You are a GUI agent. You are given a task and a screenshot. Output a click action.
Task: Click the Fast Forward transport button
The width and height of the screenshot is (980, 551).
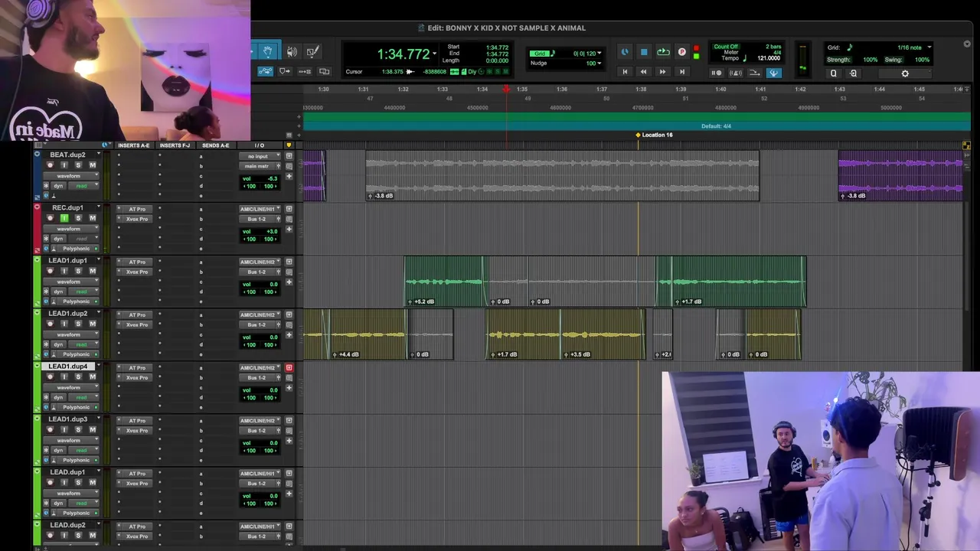663,72
